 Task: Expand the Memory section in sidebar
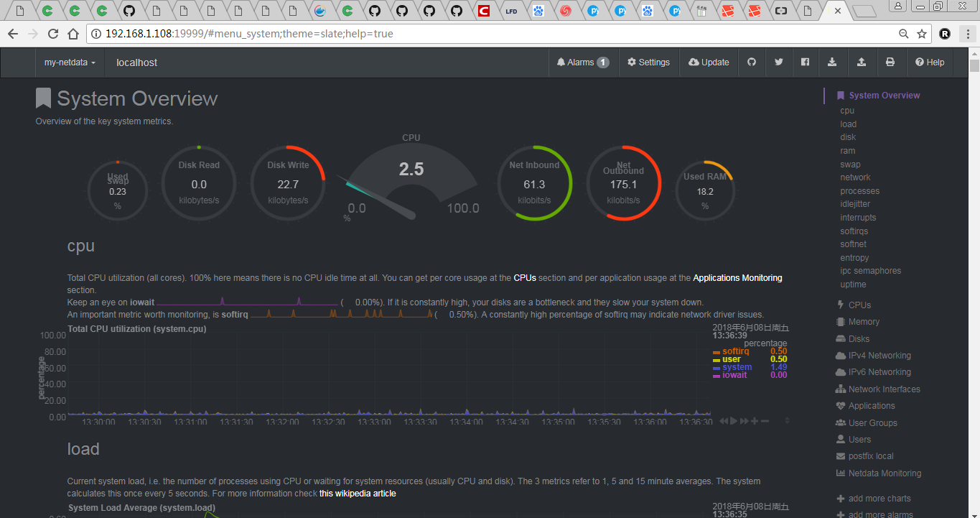coord(864,322)
